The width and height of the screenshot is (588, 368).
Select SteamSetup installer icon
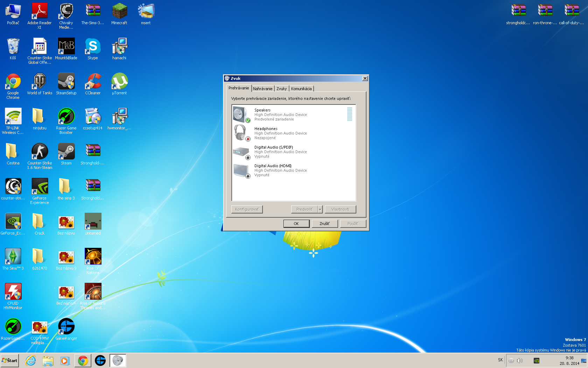(x=66, y=84)
